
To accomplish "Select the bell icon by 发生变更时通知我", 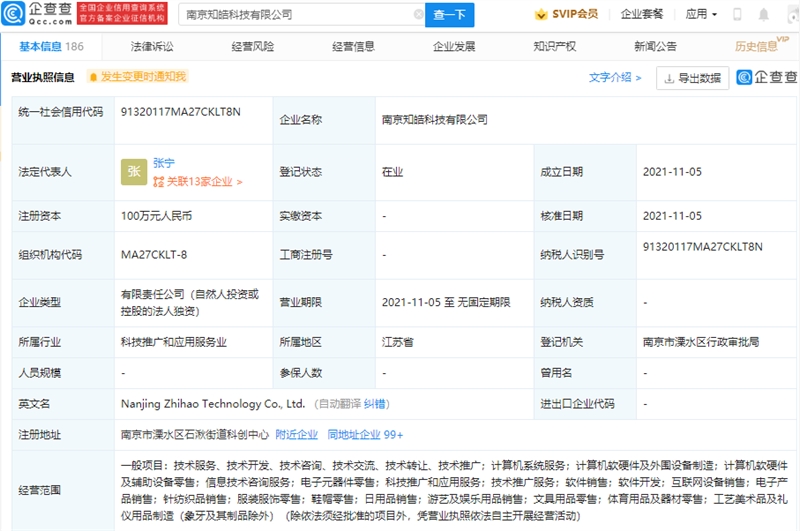I will pyautogui.click(x=93, y=77).
